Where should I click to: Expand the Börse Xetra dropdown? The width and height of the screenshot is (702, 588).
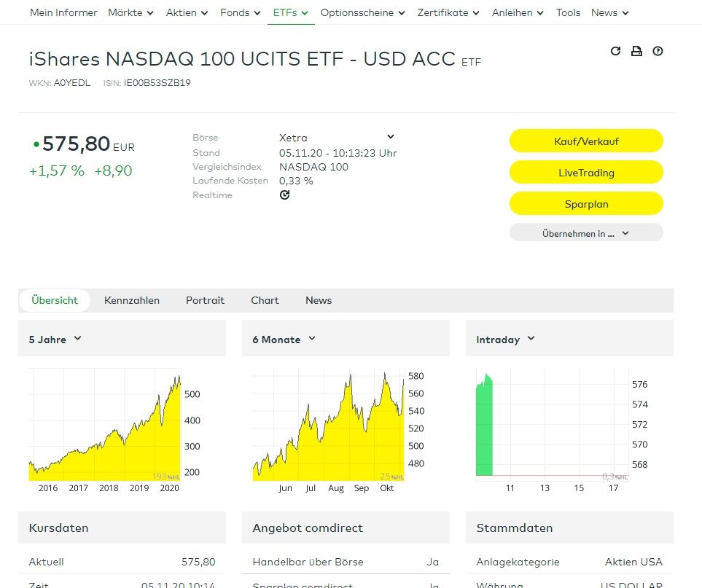[x=390, y=137]
